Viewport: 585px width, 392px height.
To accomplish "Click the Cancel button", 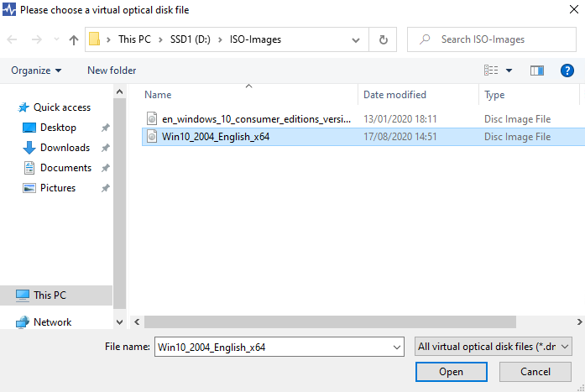I will (x=535, y=372).
